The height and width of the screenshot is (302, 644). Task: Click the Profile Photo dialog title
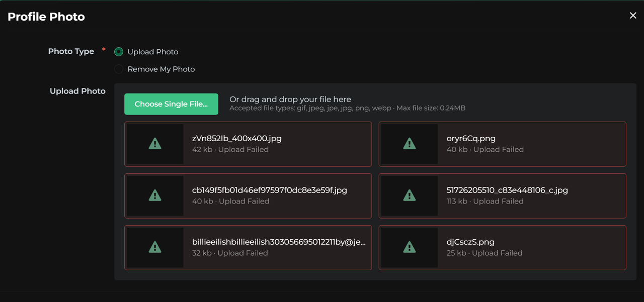click(46, 17)
